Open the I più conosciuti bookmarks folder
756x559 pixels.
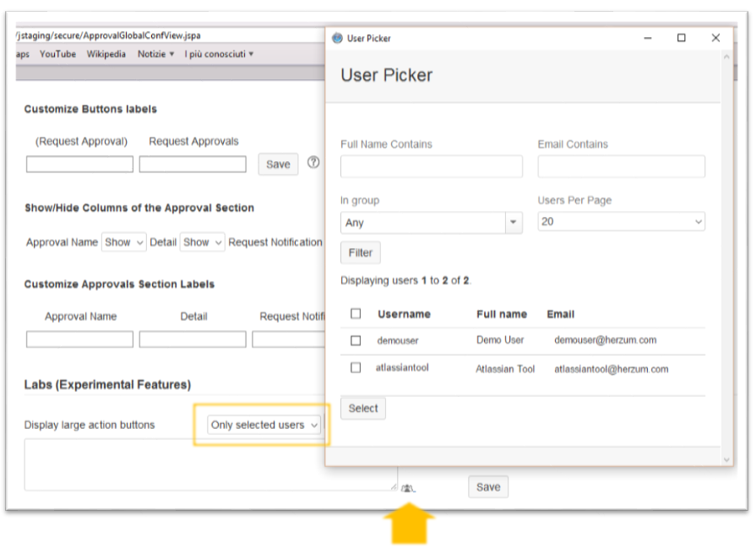click(x=219, y=54)
